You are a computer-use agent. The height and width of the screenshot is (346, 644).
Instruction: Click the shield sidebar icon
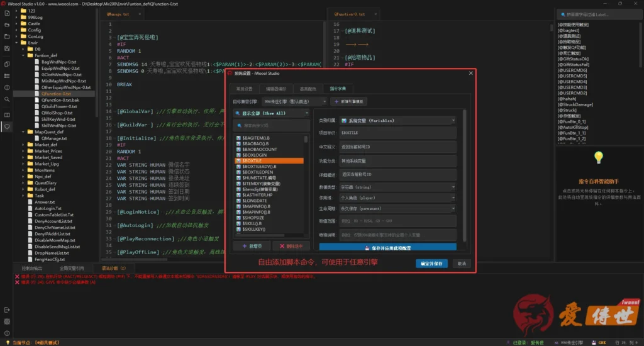(x=7, y=126)
